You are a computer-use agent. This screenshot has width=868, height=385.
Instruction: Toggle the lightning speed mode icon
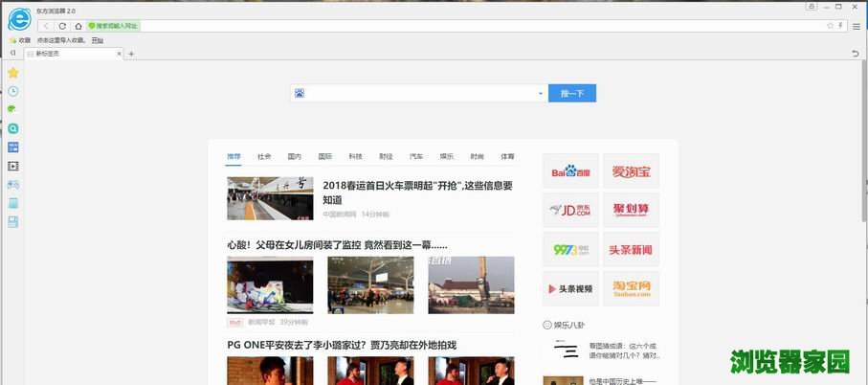tap(841, 26)
